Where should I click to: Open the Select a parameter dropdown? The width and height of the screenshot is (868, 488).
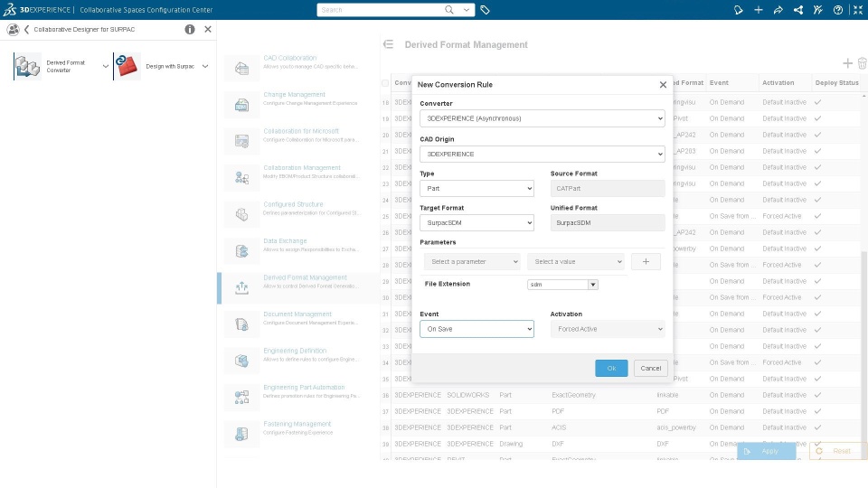click(472, 262)
